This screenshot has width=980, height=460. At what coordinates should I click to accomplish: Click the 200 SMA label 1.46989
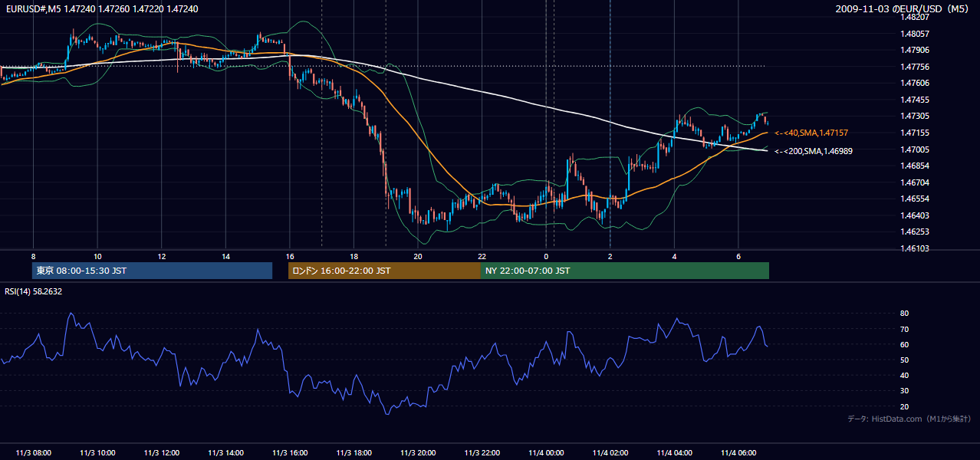click(x=814, y=151)
